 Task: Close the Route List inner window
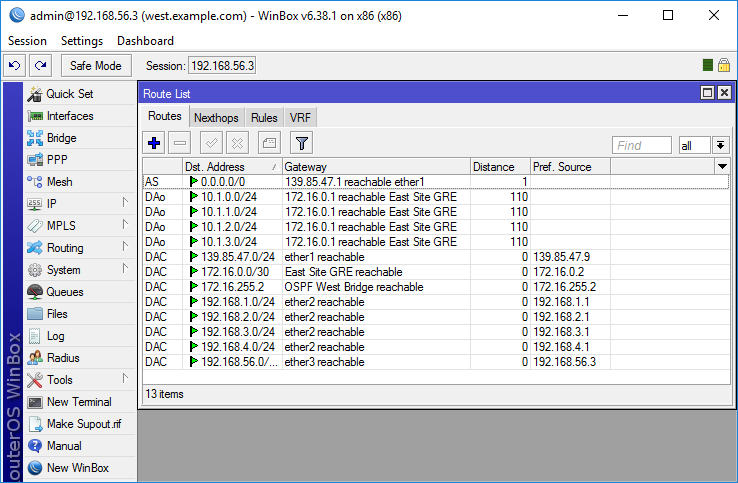[x=724, y=93]
